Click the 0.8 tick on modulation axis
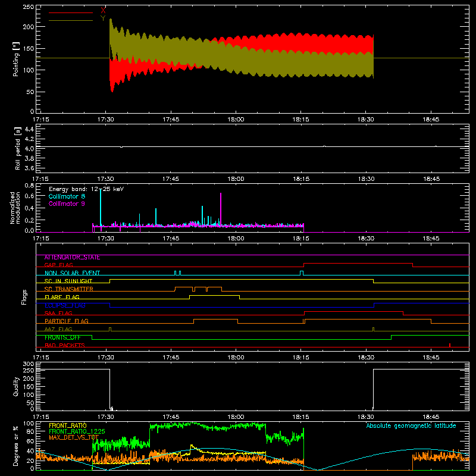Viewport: 476px width, 476px height. (29, 185)
